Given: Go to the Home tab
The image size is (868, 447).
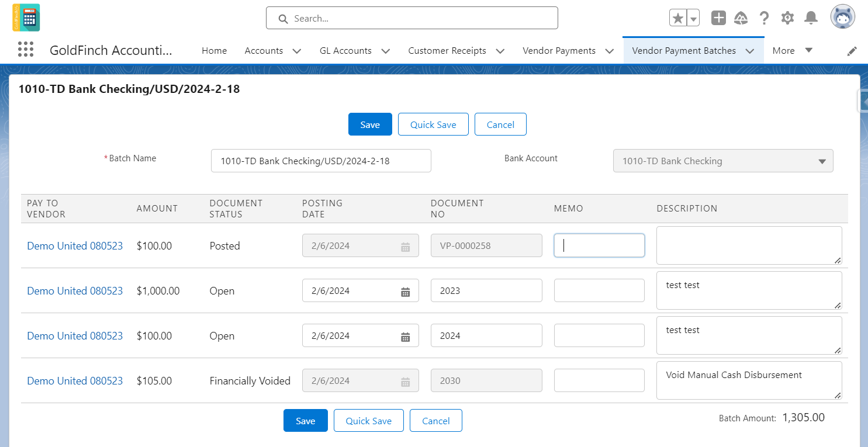Looking at the screenshot, I should 214,51.
